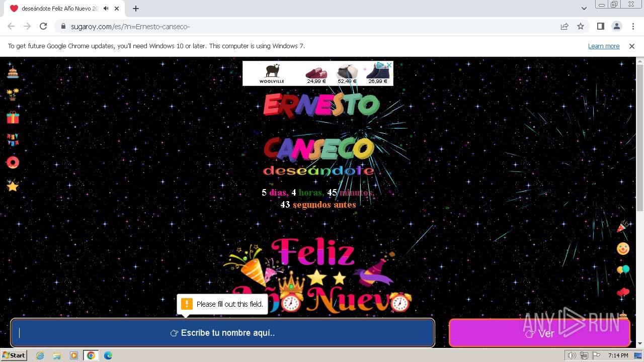Viewport: 644px width, 362px height.
Task: Click the Feliz Año Nuevo graphic
Action: pos(317,275)
